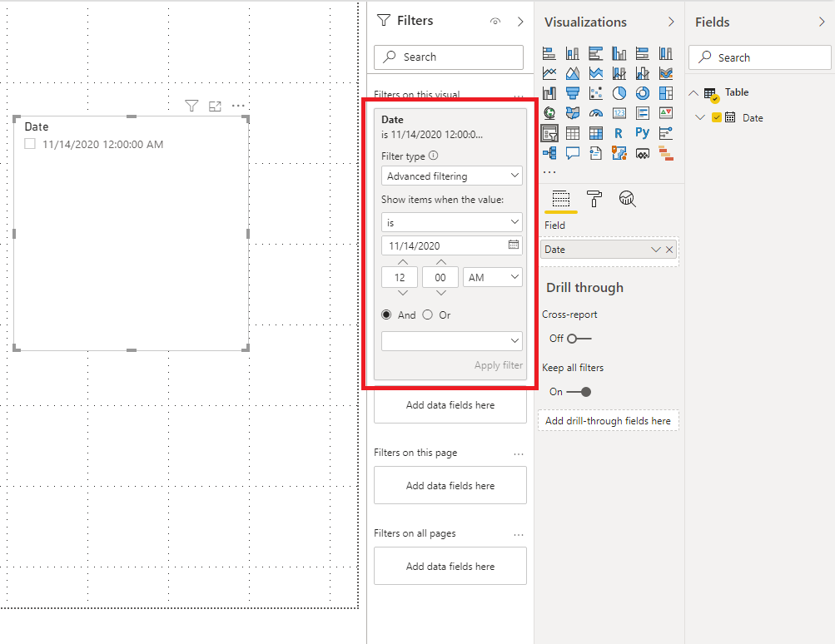Screen dimensions: 835x644
Task: Switch to the Format paint roller tab
Action: pos(594,199)
